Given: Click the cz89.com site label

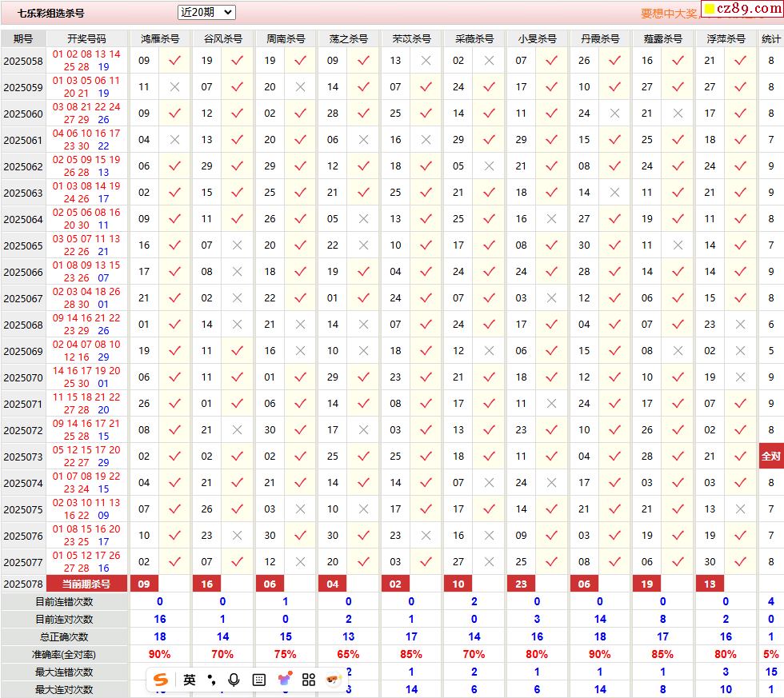Looking at the screenshot, I should 742,9.
